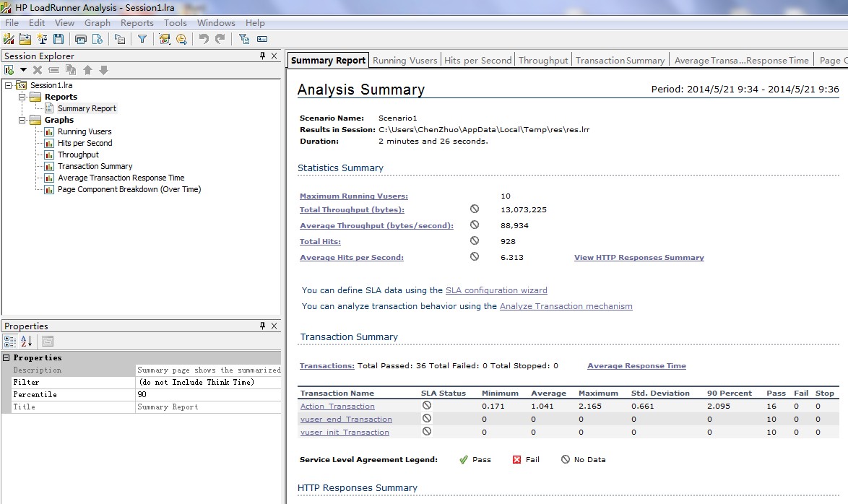Viewport: 848px width, 504px height.
Task: Click the Duplicate item icon in Session Explorer toolbar
Action: point(70,69)
